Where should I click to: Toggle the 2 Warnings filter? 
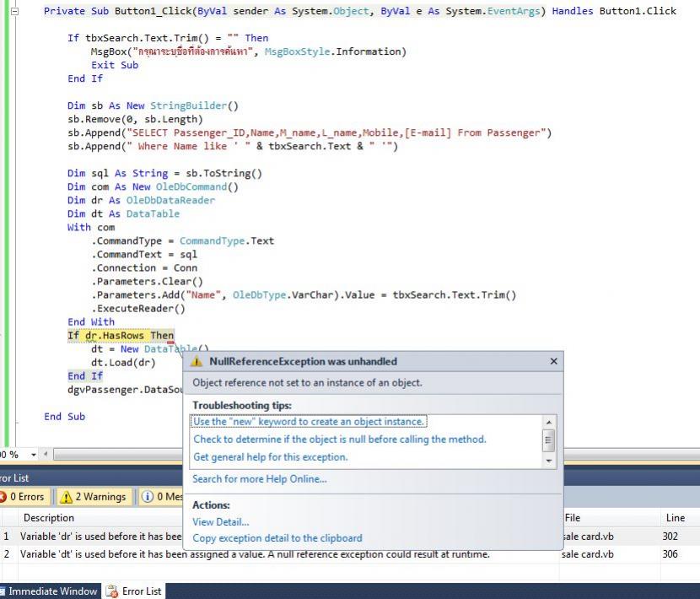tap(94, 497)
